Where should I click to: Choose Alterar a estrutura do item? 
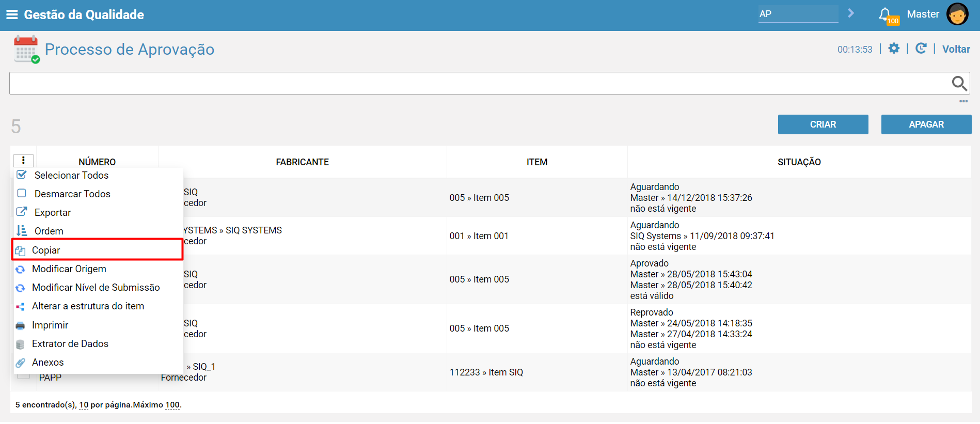point(88,306)
